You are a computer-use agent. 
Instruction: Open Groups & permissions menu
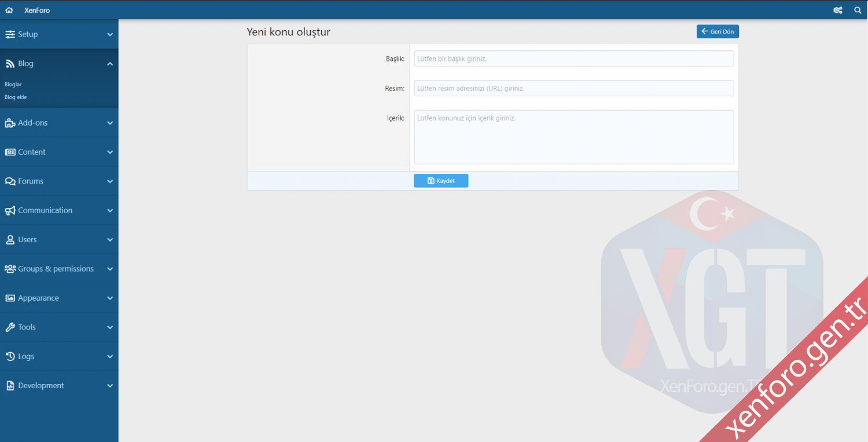[56, 269]
